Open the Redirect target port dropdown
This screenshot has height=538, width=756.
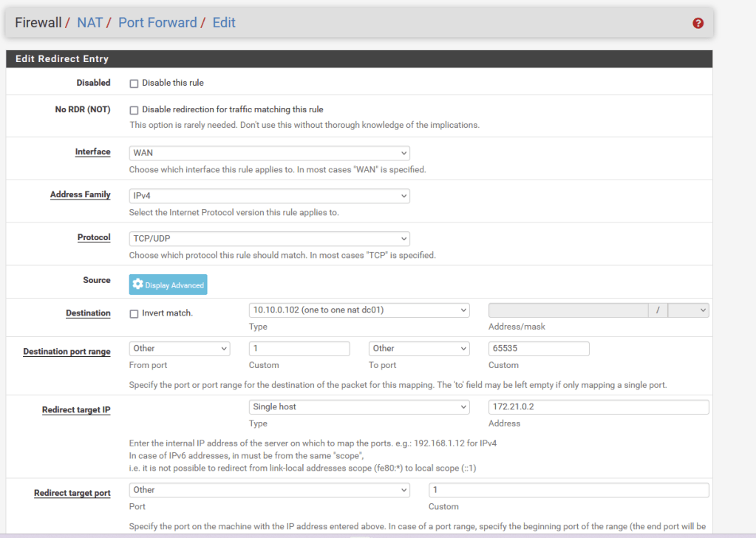[269, 490]
